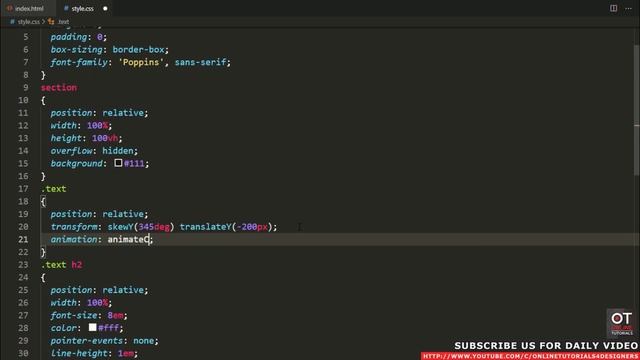Click '345deg' value on line 20
Image resolution: width=640 pixels, height=360 pixels.
click(x=154, y=227)
